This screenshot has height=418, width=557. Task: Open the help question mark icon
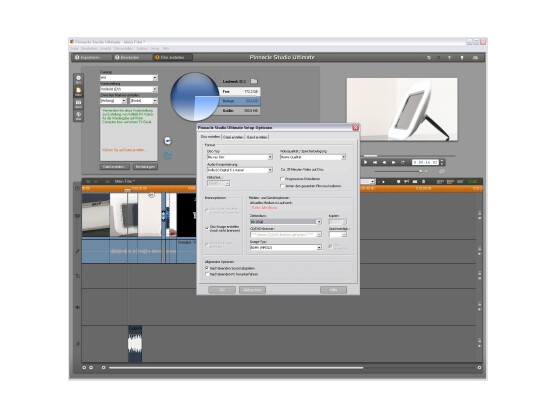(450, 58)
